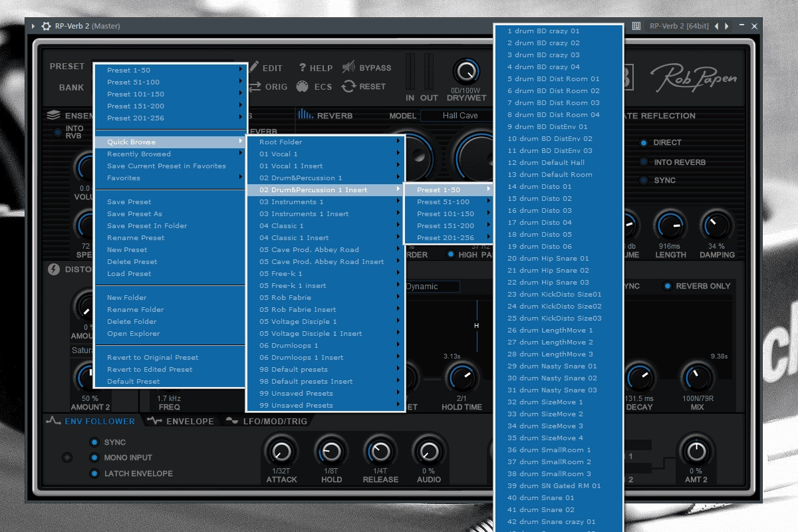The image size is (798, 532).
Task: Select next preset arrow in title bar
Action: (727, 26)
